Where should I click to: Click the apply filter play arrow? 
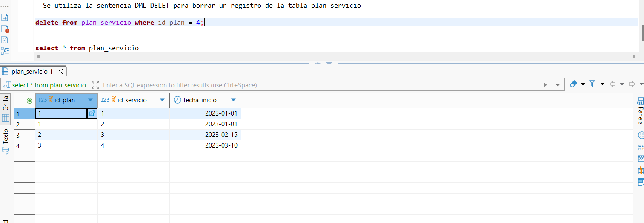click(x=545, y=85)
